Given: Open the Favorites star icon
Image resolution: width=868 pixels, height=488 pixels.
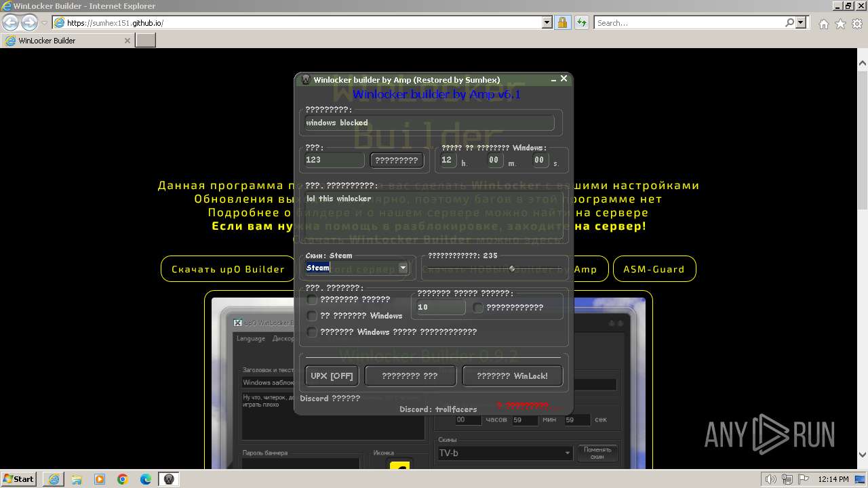Looking at the screenshot, I should tap(840, 24).
